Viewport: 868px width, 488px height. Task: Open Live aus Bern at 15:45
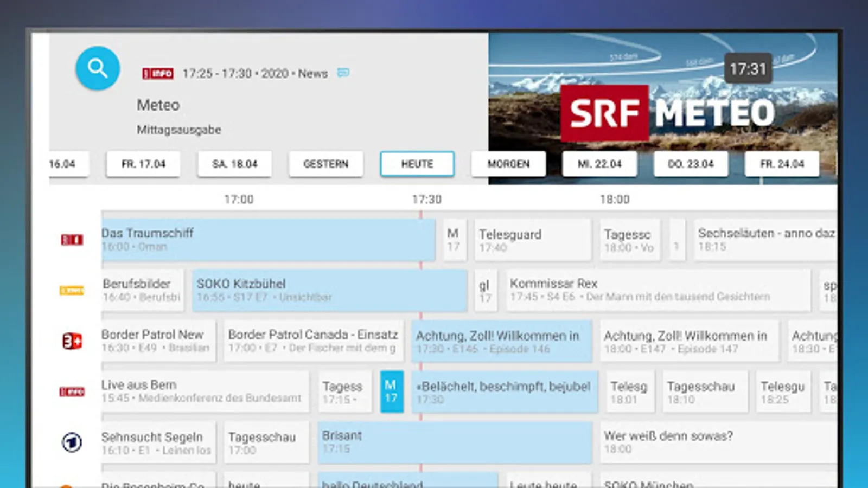(205, 391)
